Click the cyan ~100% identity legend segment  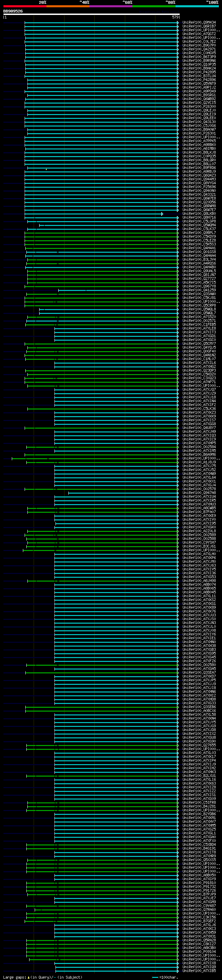pos(197,6)
